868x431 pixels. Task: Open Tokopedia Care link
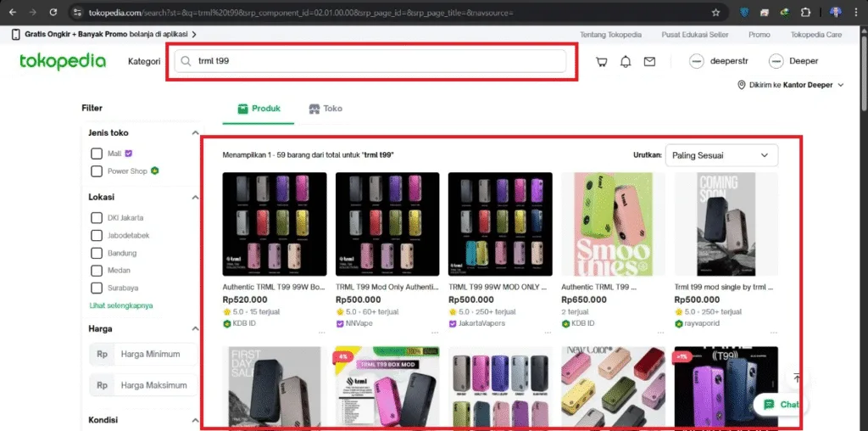(816, 34)
